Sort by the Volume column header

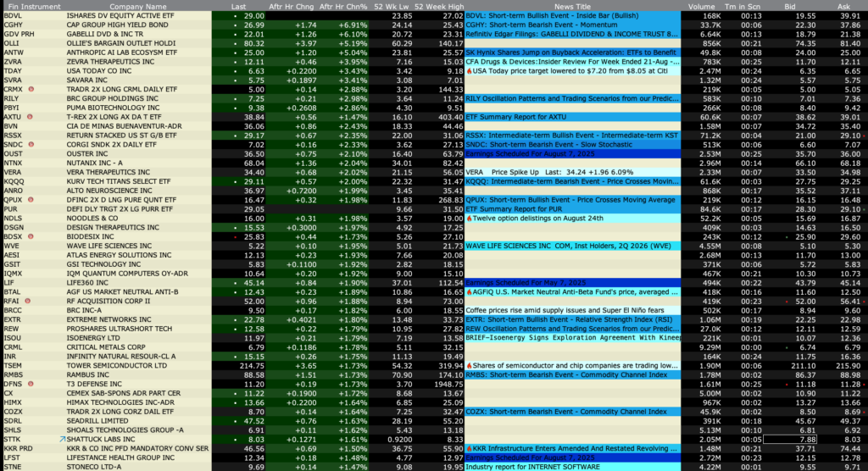point(701,7)
